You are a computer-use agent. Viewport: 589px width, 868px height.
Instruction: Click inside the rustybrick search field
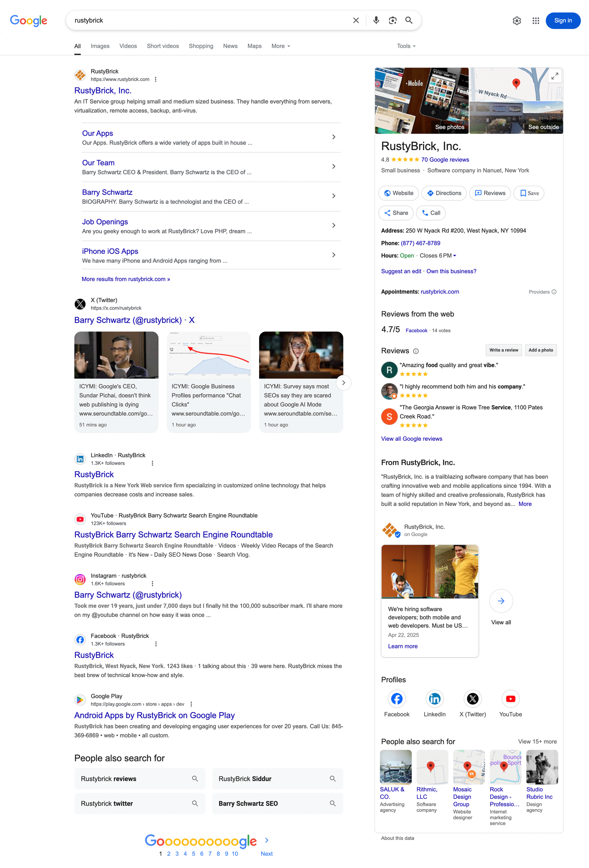[x=210, y=20]
